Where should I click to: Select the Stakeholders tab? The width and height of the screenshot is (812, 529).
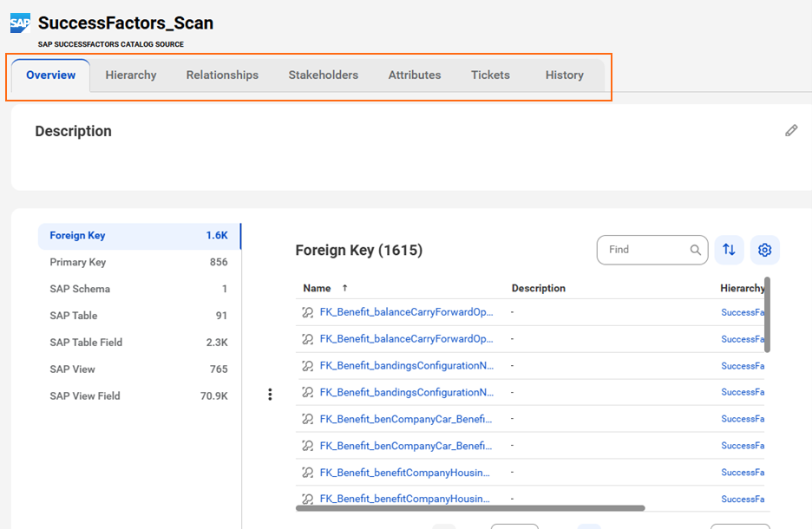point(323,75)
